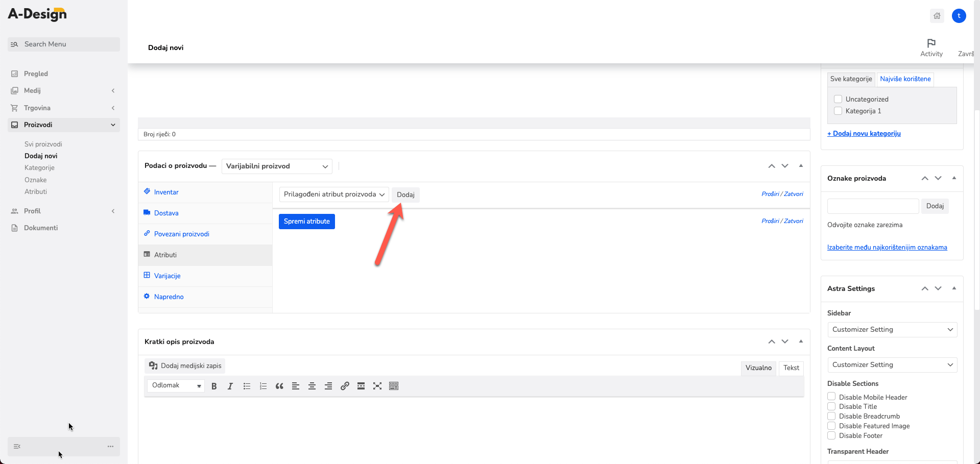Screen dimensions: 980x464
Task: Open the Varijabilni proizvod product type dropdown
Action: pyautogui.click(x=277, y=166)
